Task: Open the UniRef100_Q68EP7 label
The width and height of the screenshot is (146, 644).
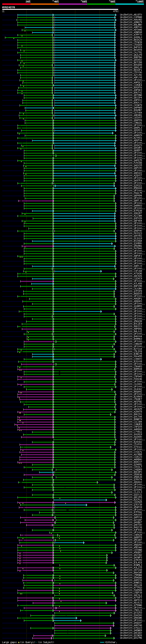Action: pos(131,150)
